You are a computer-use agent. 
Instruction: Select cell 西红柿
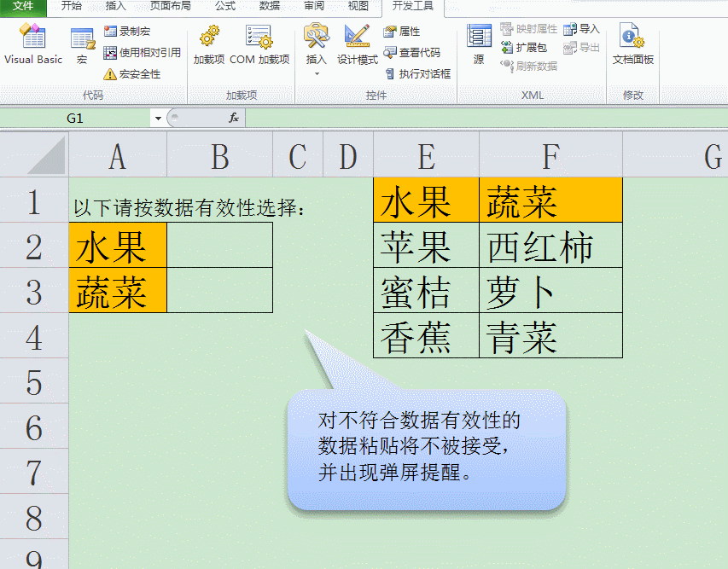(550, 245)
